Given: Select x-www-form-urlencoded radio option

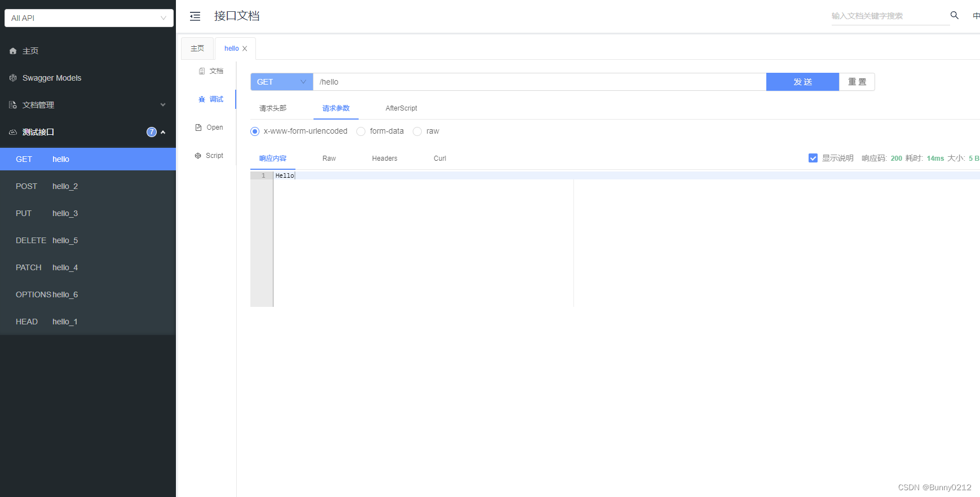Looking at the screenshot, I should (x=255, y=131).
